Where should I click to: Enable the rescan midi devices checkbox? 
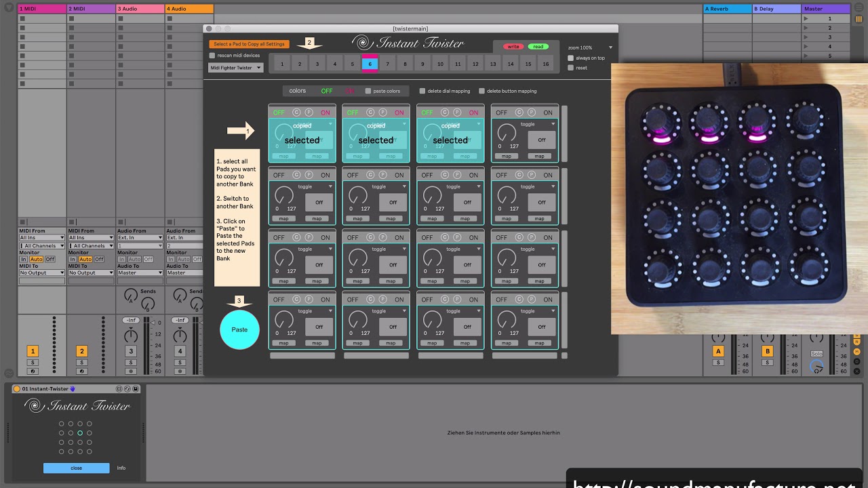click(212, 56)
